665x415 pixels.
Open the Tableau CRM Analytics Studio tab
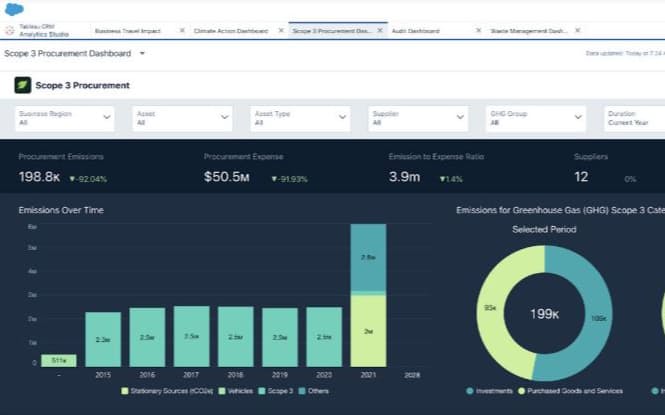pos(44,31)
